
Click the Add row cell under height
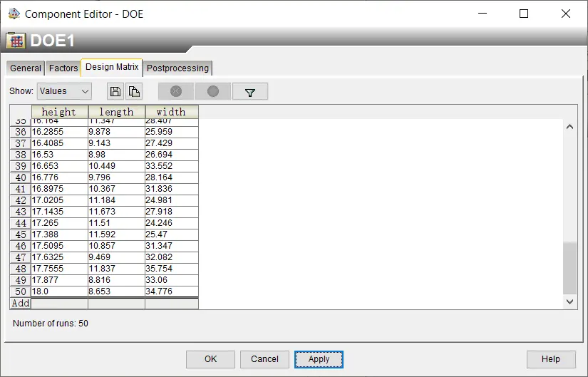[x=59, y=304]
